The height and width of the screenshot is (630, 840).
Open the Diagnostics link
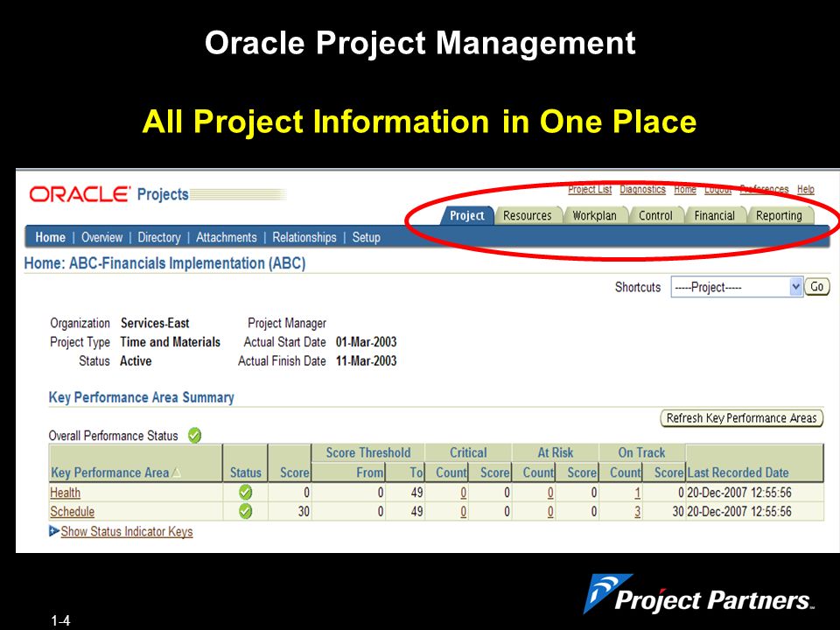pos(643,189)
